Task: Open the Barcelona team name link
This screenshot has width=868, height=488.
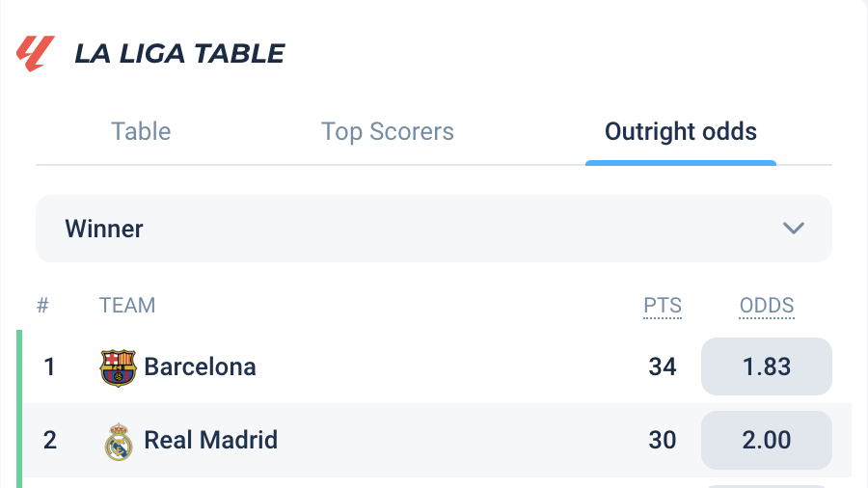Action: (200, 366)
